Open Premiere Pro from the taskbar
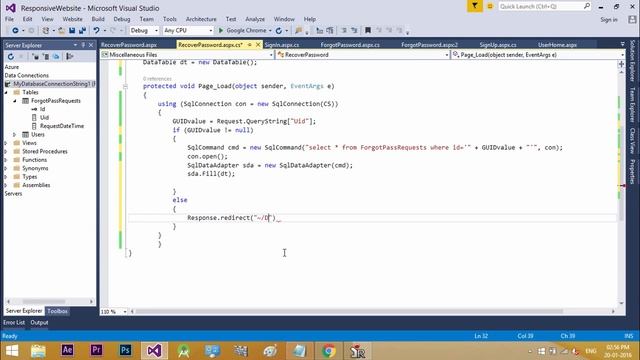 click(96, 351)
